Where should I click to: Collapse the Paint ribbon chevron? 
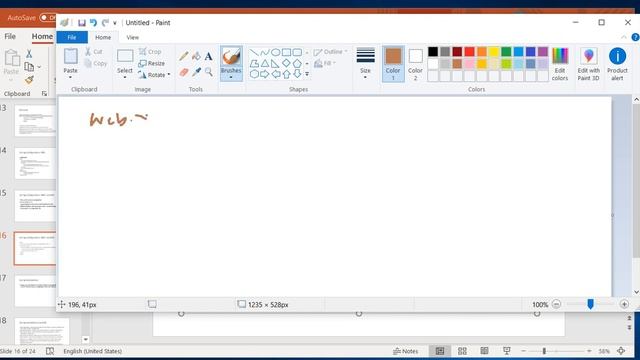point(624,37)
